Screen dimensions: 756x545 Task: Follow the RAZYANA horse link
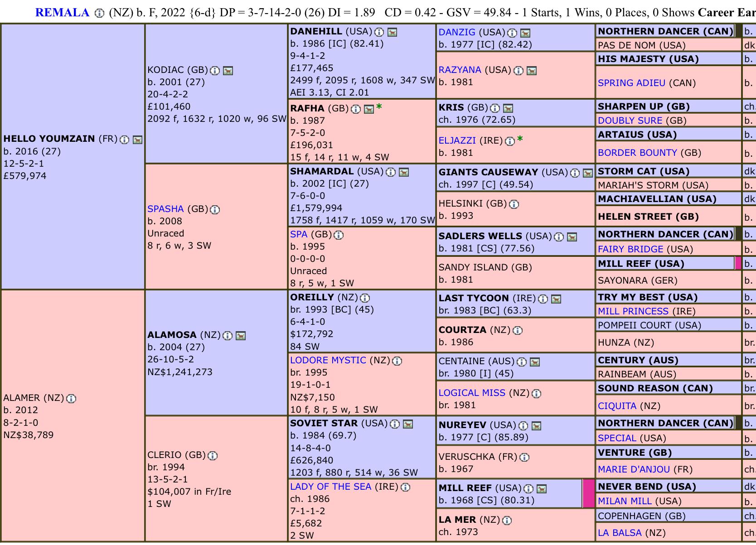point(460,70)
